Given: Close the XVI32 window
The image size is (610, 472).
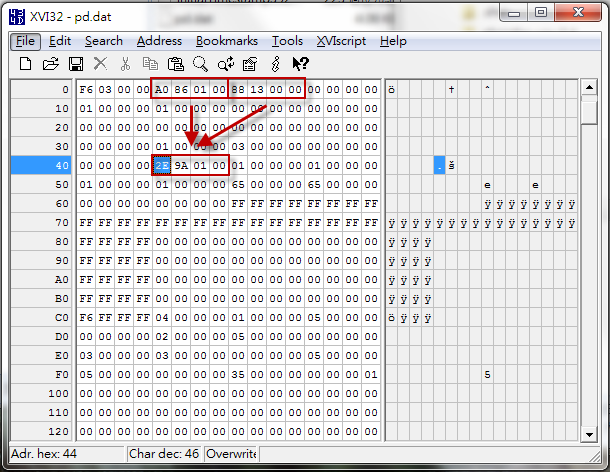Looking at the screenshot, I should (578, 13).
